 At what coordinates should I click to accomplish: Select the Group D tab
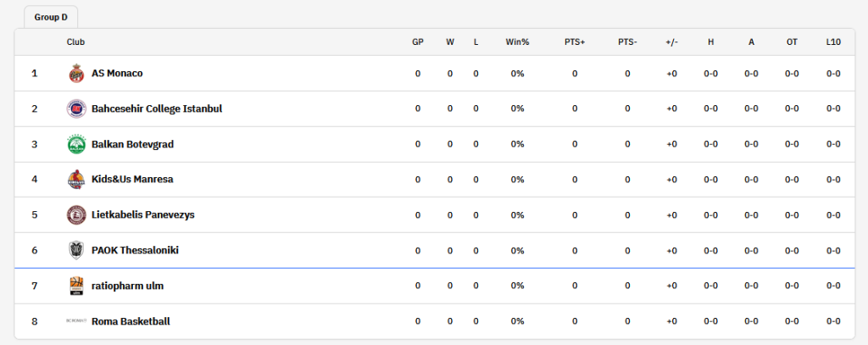51,17
